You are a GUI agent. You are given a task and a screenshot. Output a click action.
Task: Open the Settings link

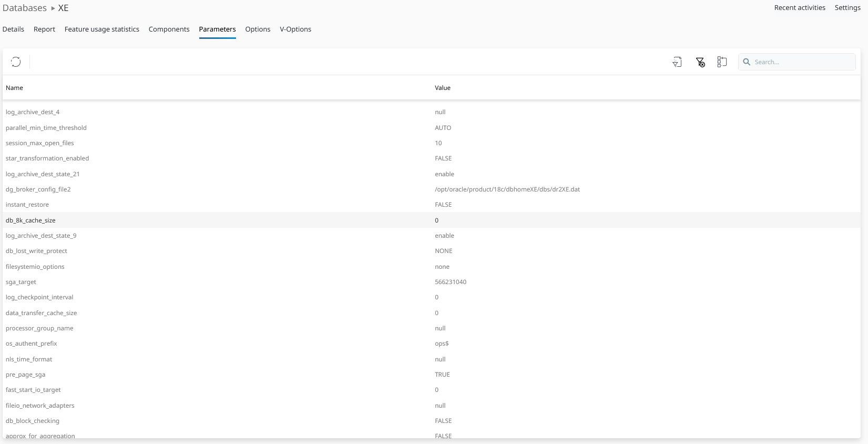point(847,8)
